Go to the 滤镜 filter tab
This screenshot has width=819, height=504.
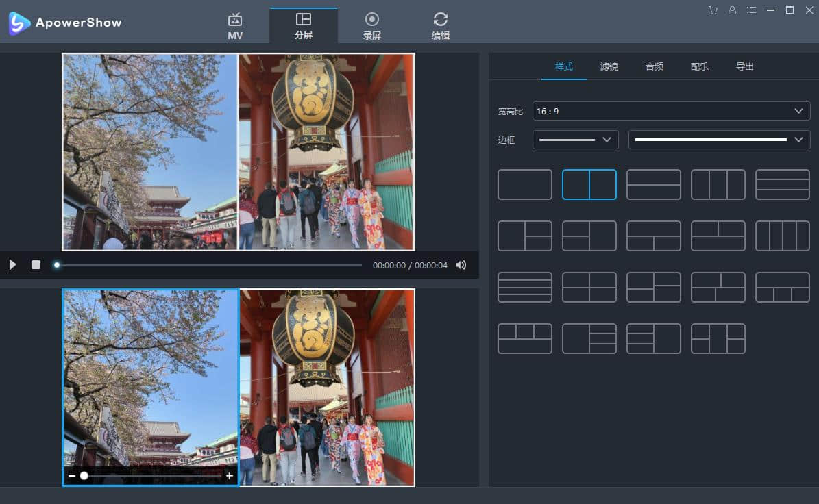(x=609, y=66)
